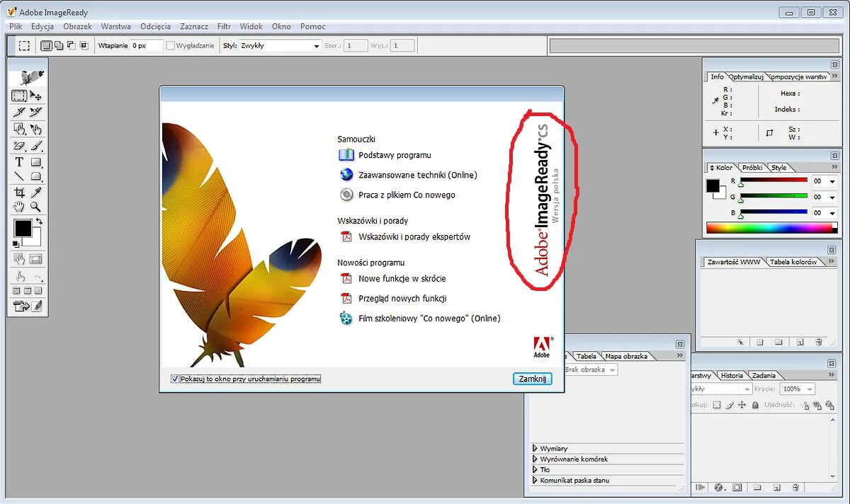Click the R red color slider
The height and width of the screenshot is (504, 850).
click(x=774, y=180)
